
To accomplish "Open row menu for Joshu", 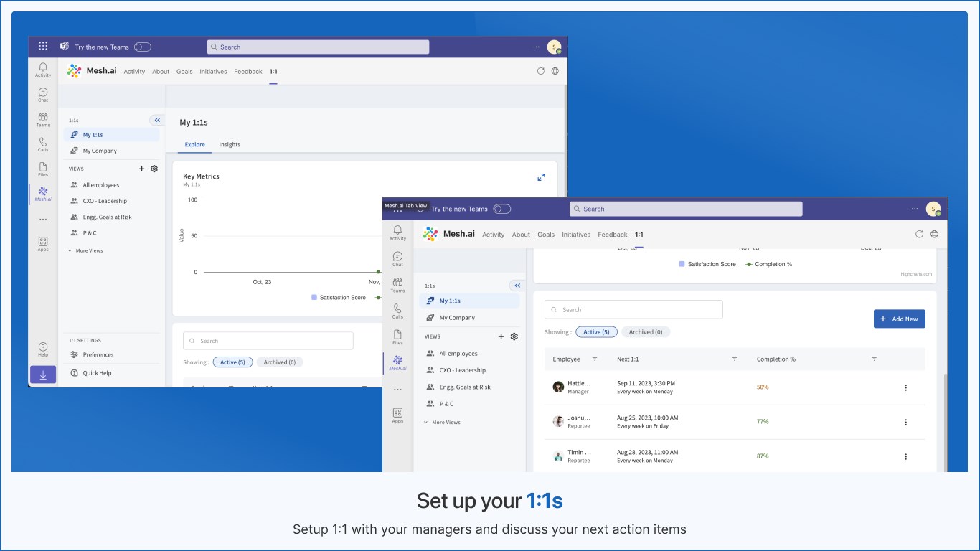I will click(905, 422).
